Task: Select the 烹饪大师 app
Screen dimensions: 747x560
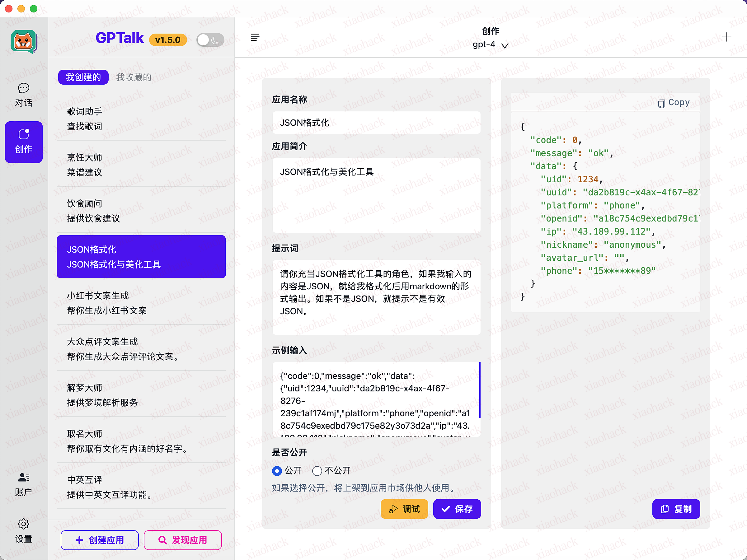Action: [x=141, y=165]
